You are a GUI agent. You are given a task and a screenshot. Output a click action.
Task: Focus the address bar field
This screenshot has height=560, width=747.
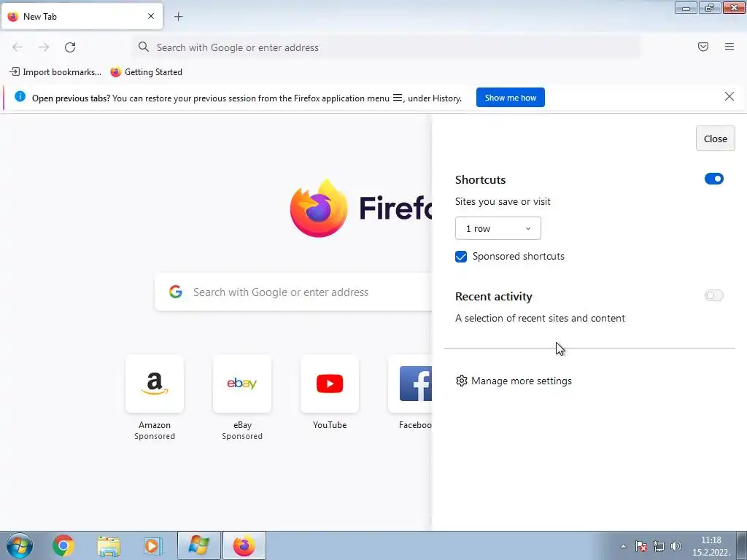click(x=387, y=47)
